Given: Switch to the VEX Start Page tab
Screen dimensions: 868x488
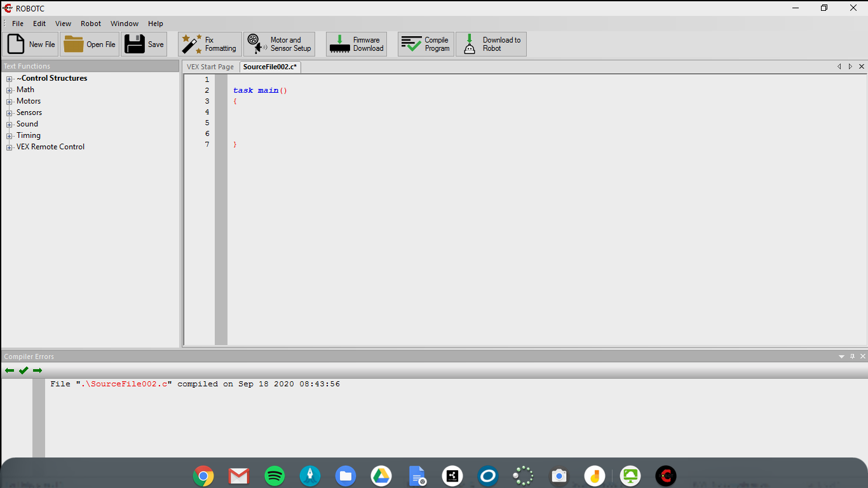Looking at the screenshot, I should click(x=210, y=67).
